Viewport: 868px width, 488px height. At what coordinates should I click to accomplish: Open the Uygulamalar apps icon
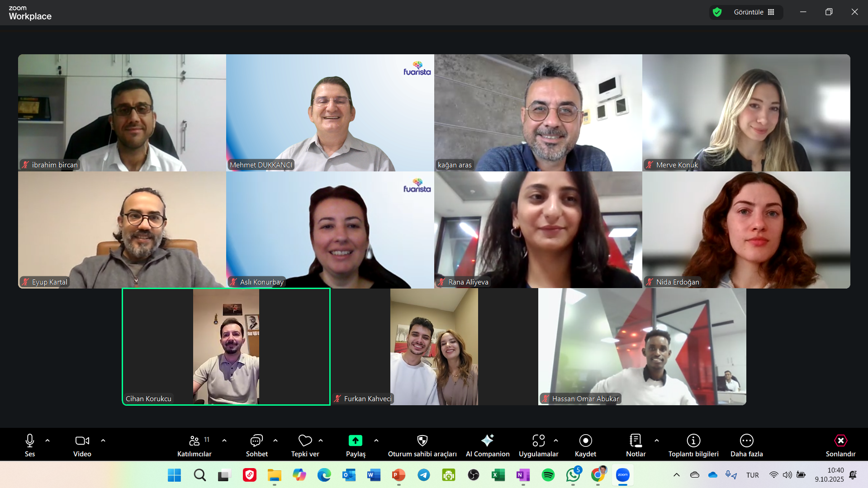(x=538, y=441)
